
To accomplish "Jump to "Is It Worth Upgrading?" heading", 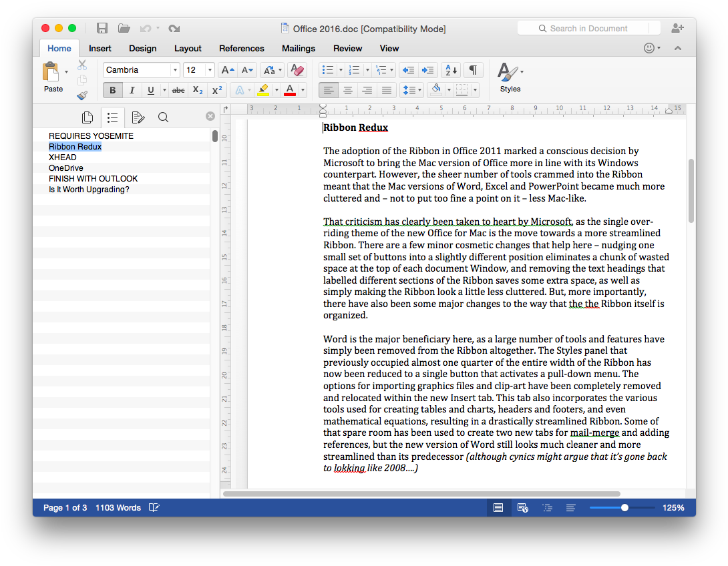I will coord(89,190).
